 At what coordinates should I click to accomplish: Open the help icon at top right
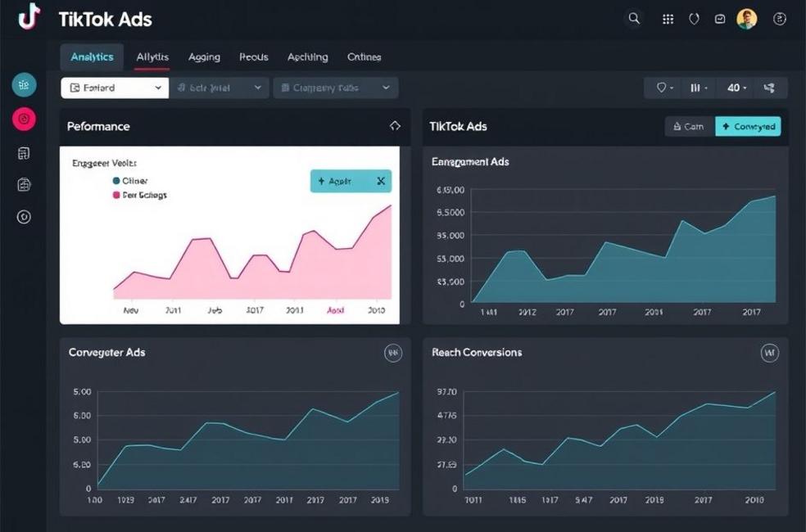tap(780, 17)
